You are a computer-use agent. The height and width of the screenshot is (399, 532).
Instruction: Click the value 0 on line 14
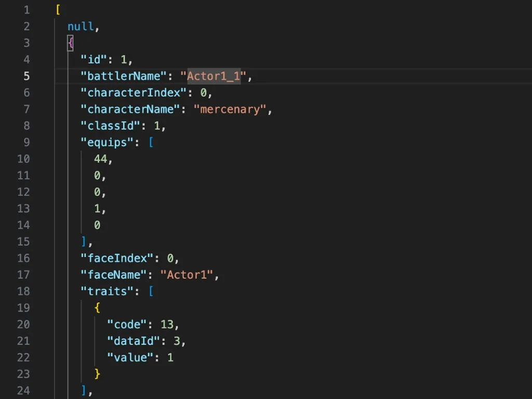[97, 225]
